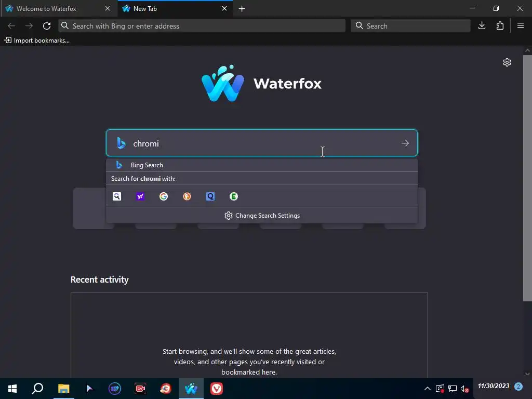Close the Welcome to Waterfox tab

pos(107,8)
